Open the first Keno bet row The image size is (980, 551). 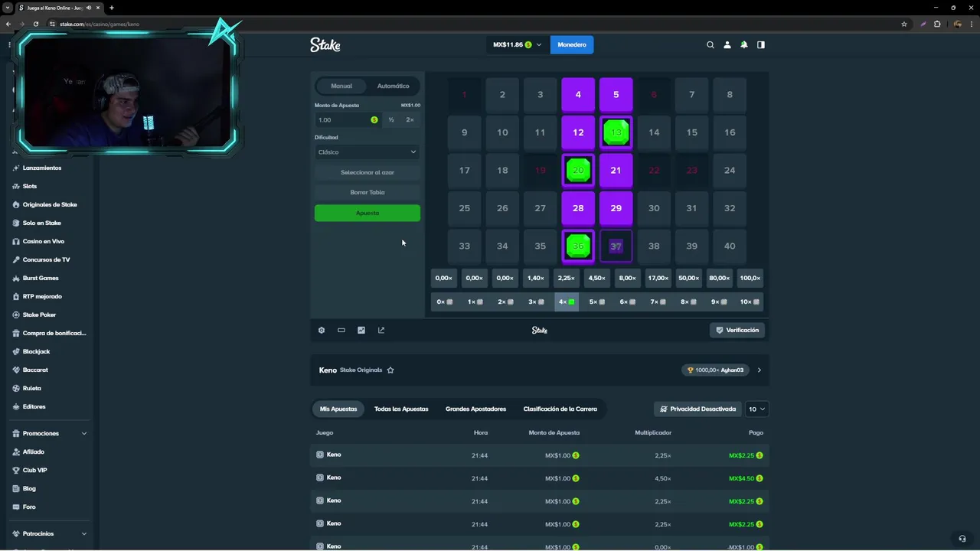click(x=540, y=455)
